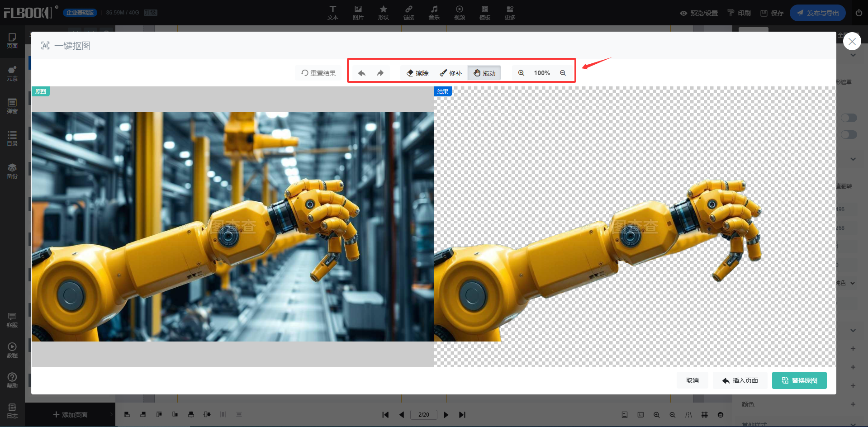Image resolution: width=868 pixels, height=427 pixels.
Task: Open the 文本 text tool in top menu
Action: tap(333, 13)
